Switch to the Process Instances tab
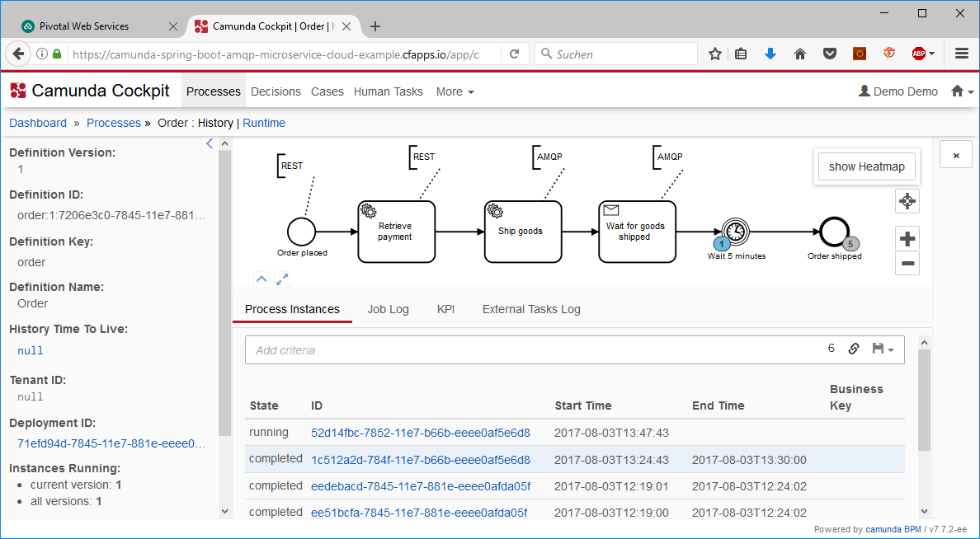This screenshot has height=539, width=980. pos(292,309)
